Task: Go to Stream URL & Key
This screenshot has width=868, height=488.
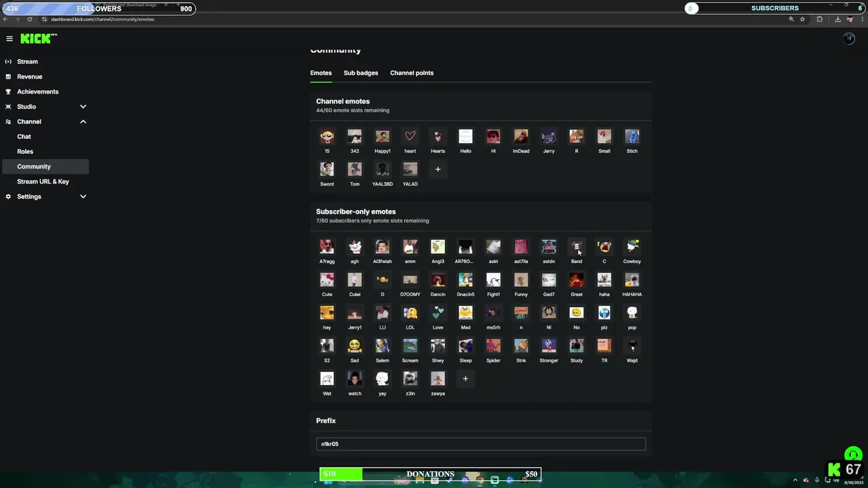Action: pos(44,181)
